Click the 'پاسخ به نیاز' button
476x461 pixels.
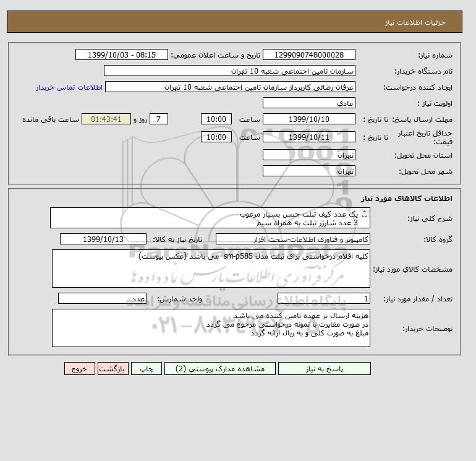[324, 369]
